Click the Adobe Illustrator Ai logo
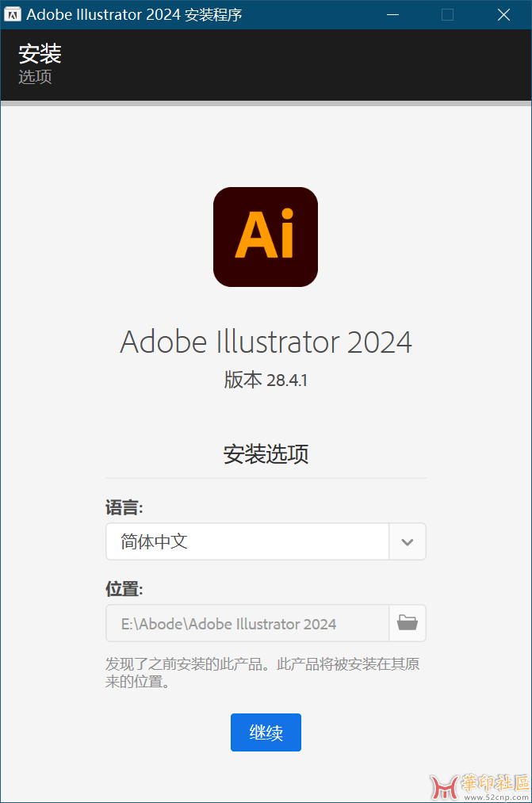Image resolution: width=532 pixels, height=803 pixels. [x=266, y=236]
